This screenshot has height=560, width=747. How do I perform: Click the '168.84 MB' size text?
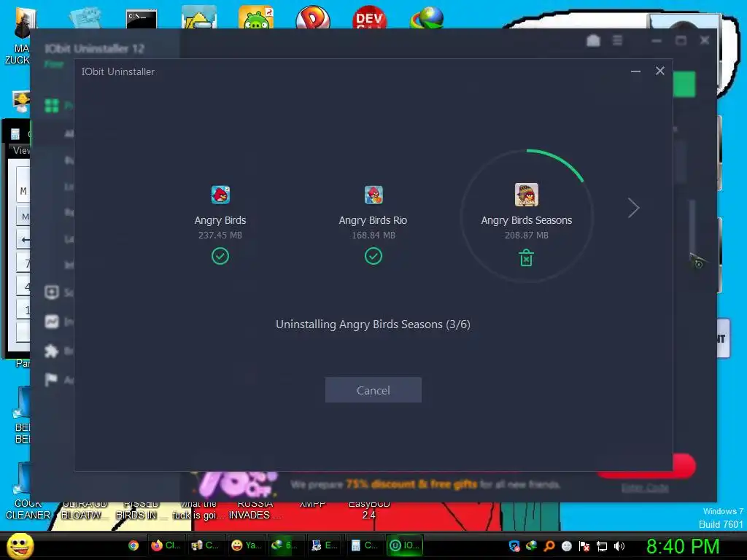coord(373,236)
